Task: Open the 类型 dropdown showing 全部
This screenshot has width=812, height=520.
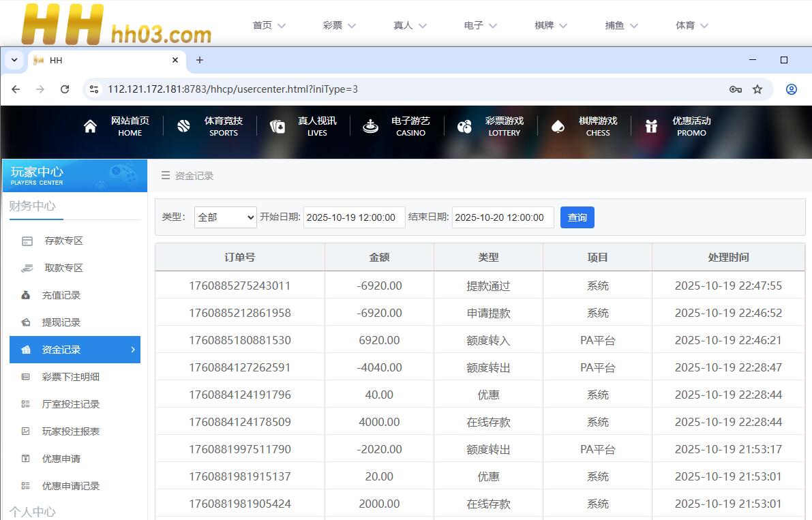Action: 225,217
